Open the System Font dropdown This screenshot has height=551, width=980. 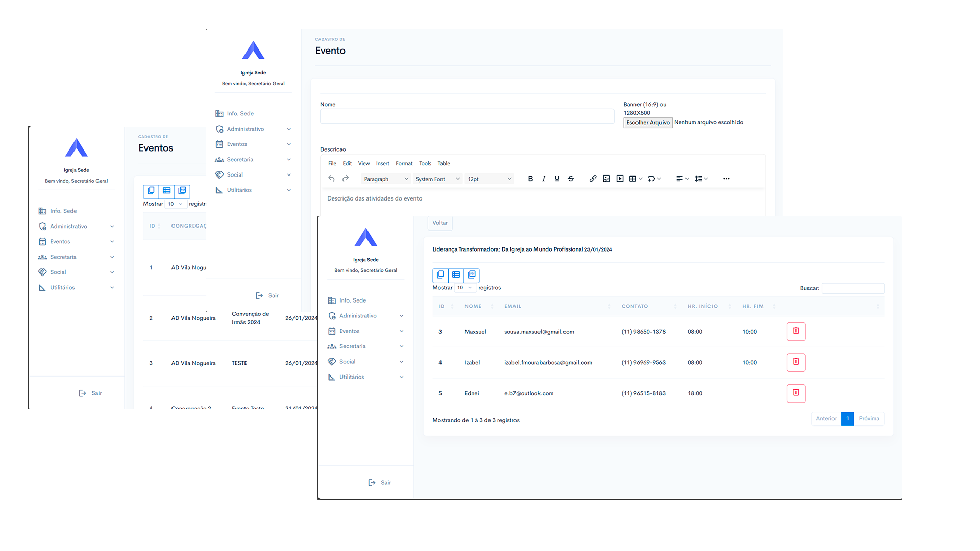pyautogui.click(x=437, y=179)
